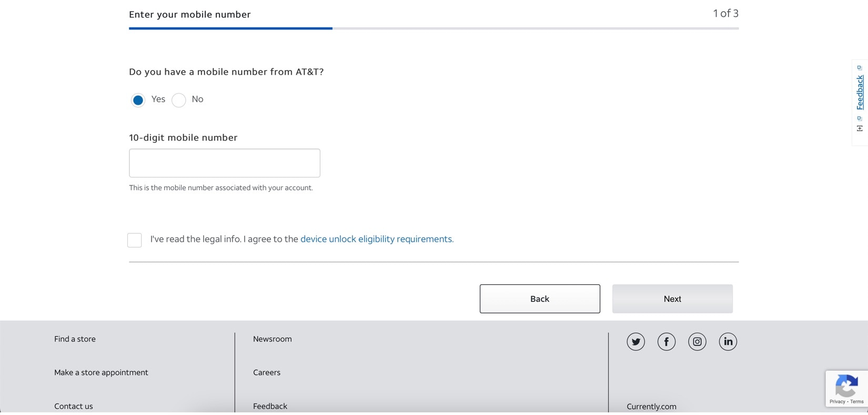The height and width of the screenshot is (415, 868).
Task: Select the No radio button
Action: pos(179,100)
